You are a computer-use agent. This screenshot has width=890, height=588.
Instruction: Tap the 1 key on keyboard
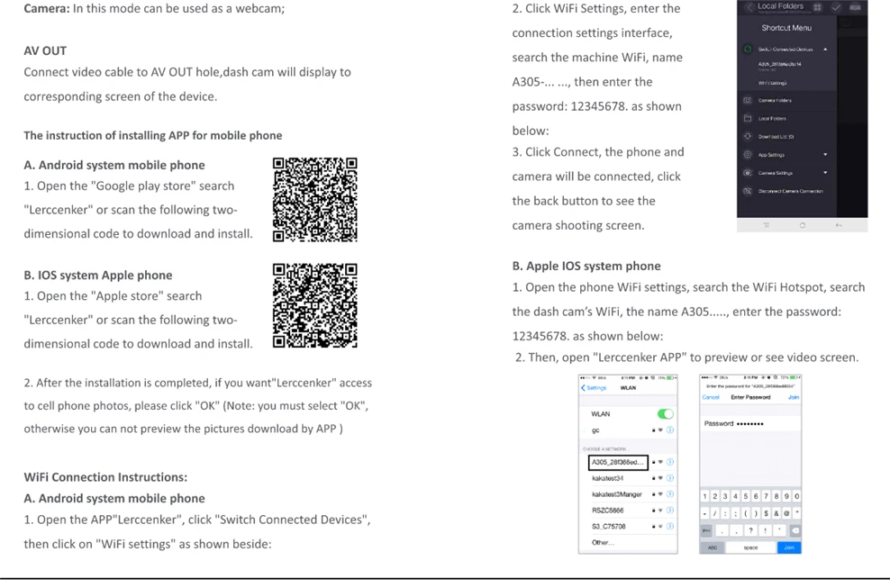(705, 497)
